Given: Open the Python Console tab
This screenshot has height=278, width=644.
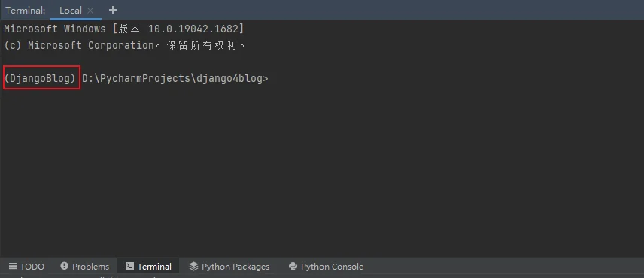Looking at the screenshot, I should [326, 267].
